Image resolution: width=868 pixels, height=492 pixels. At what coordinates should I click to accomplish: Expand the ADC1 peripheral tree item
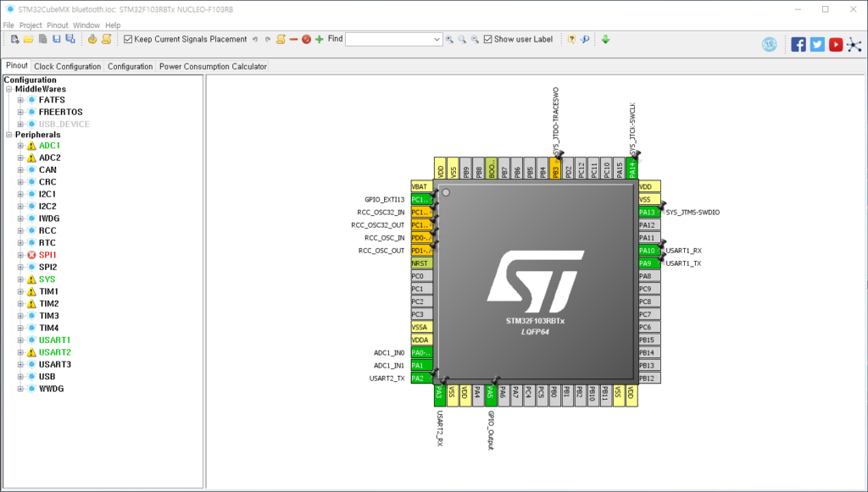[22, 145]
